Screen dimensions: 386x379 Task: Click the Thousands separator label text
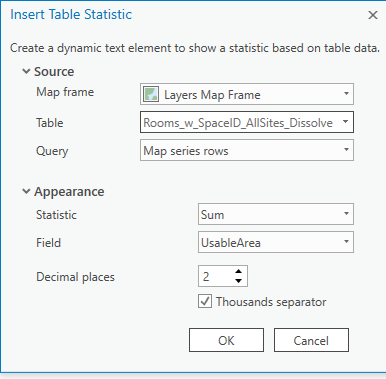271,302
